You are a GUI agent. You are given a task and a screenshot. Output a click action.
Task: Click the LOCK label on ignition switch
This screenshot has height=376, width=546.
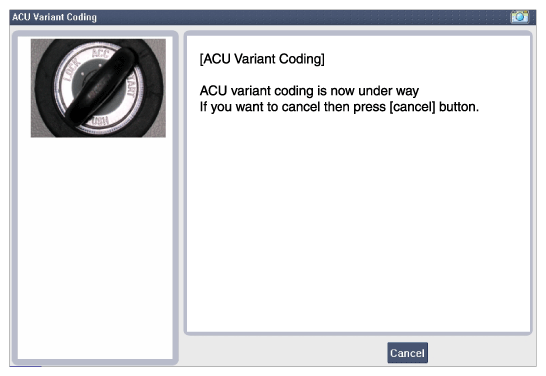click(72, 71)
